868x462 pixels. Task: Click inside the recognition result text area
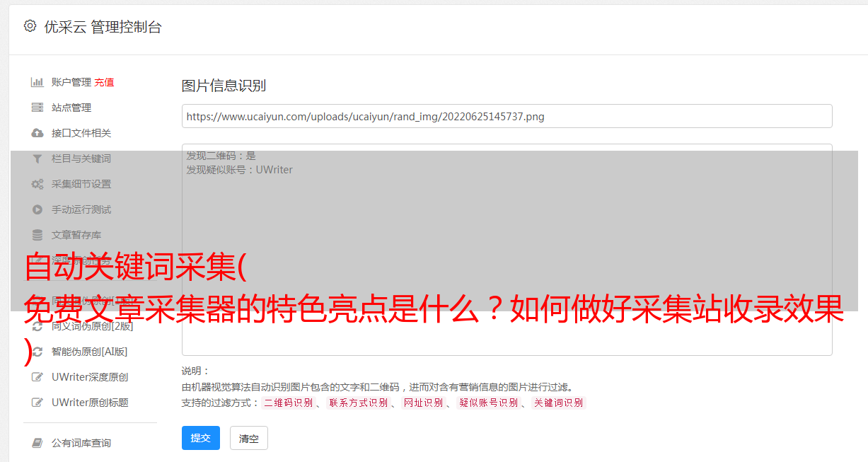tap(507, 249)
